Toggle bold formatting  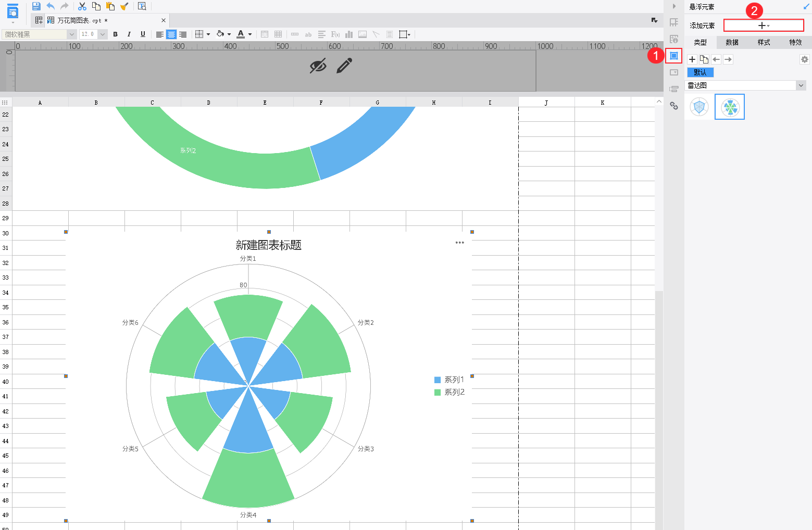pos(115,34)
